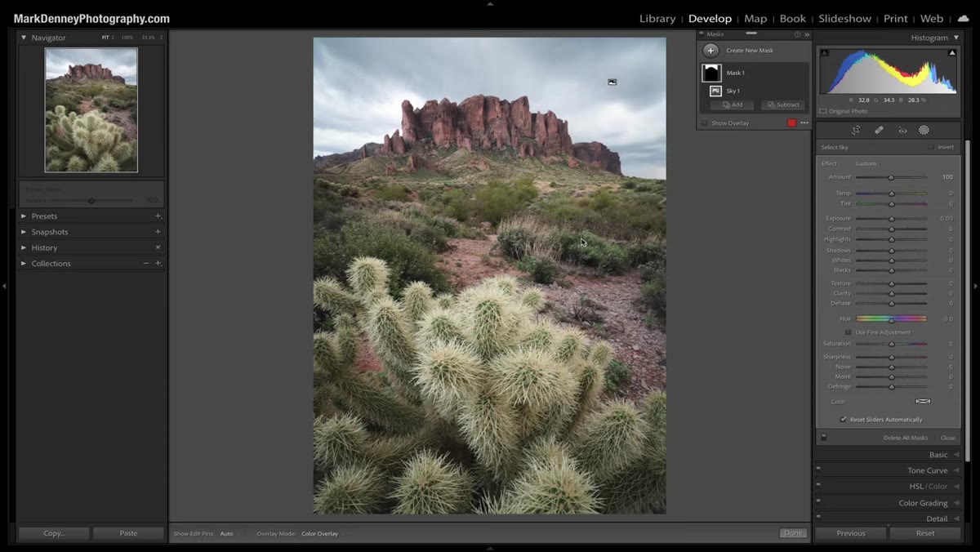The height and width of the screenshot is (552, 980).
Task: Select the Masking dotted circle tool icon
Action: point(924,130)
